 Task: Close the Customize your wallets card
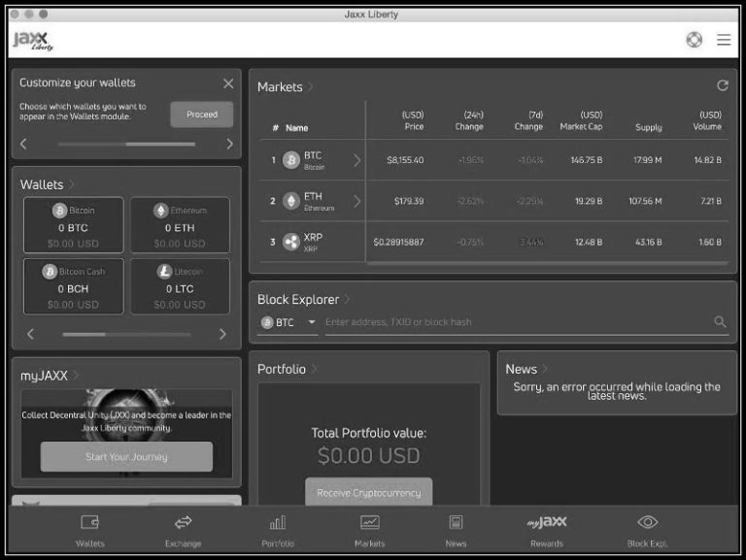[228, 83]
